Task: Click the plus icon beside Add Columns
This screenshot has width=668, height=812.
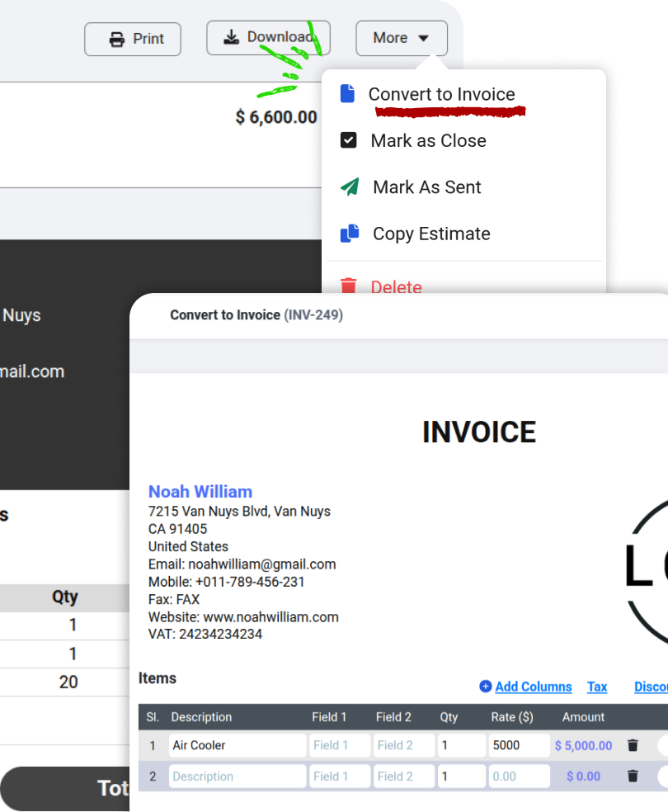Action: 486,687
